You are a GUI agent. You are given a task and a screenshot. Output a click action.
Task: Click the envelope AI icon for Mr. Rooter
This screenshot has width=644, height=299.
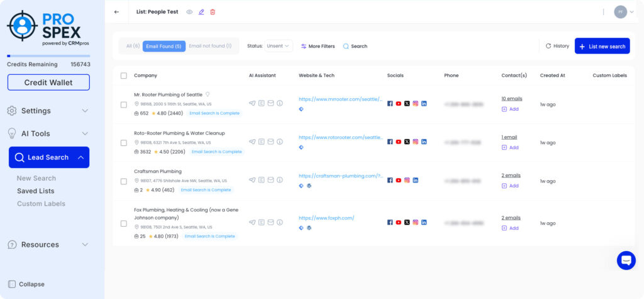(270, 103)
